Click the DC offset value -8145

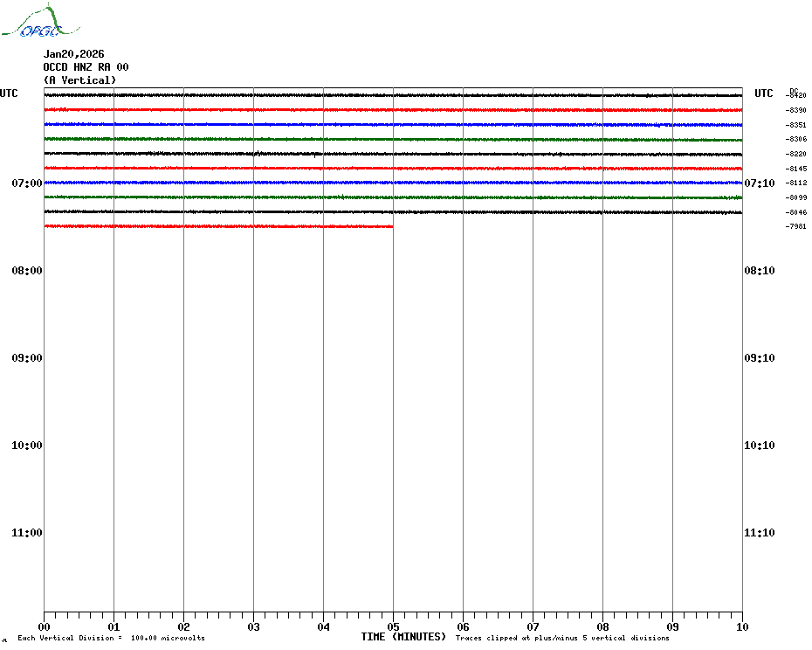796,169
